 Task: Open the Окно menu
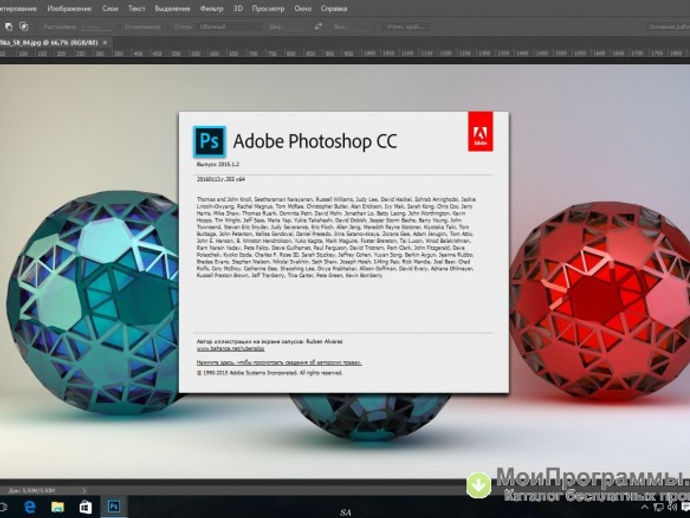(x=303, y=8)
